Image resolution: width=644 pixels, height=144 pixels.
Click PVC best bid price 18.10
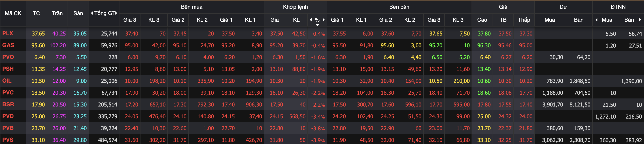pyautogui.click(x=228, y=93)
